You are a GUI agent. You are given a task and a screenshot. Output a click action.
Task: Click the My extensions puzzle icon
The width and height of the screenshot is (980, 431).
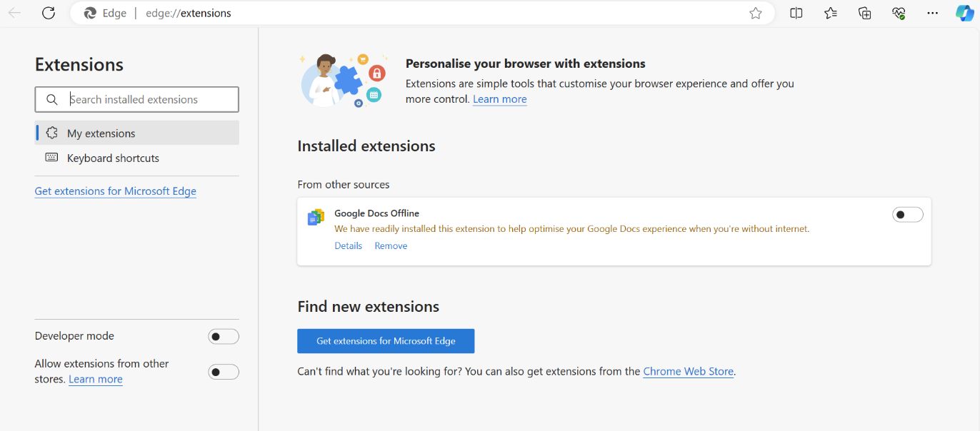click(x=51, y=133)
